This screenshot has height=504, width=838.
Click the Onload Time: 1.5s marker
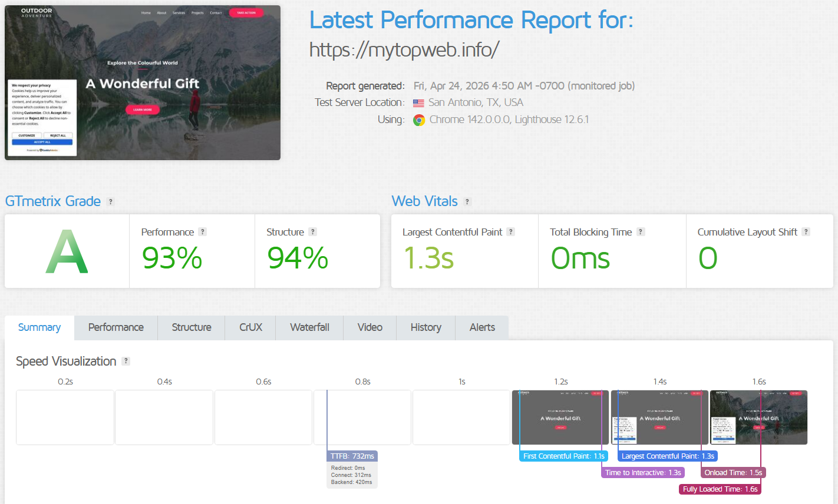[x=733, y=473]
